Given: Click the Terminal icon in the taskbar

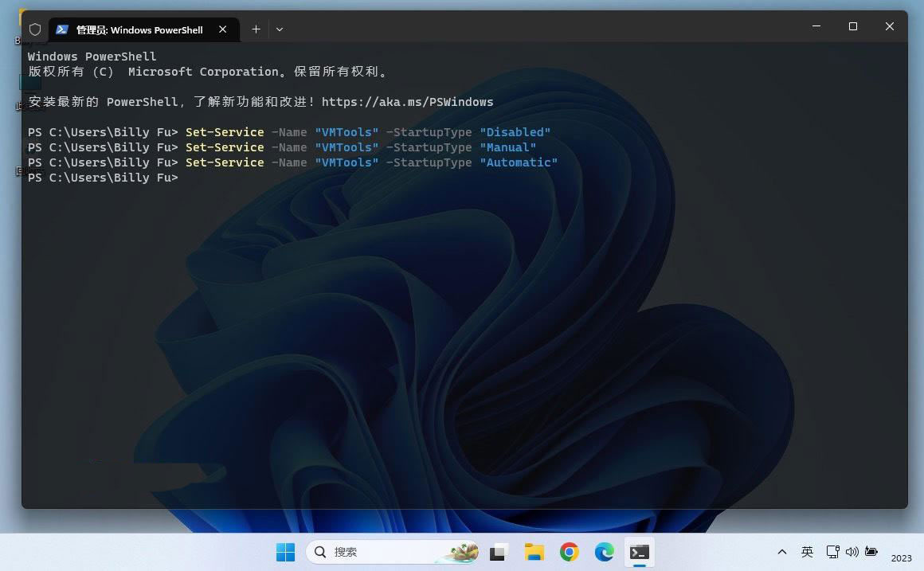Looking at the screenshot, I should 639,552.
